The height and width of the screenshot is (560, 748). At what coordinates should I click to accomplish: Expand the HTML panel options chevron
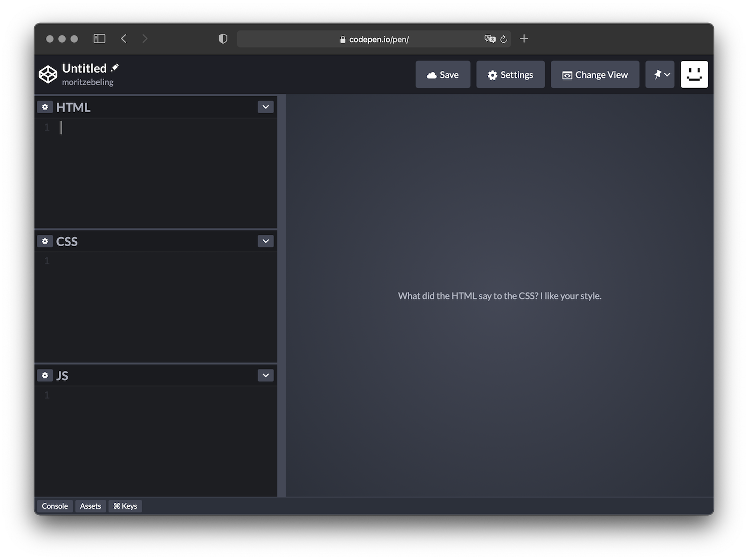click(266, 107)
